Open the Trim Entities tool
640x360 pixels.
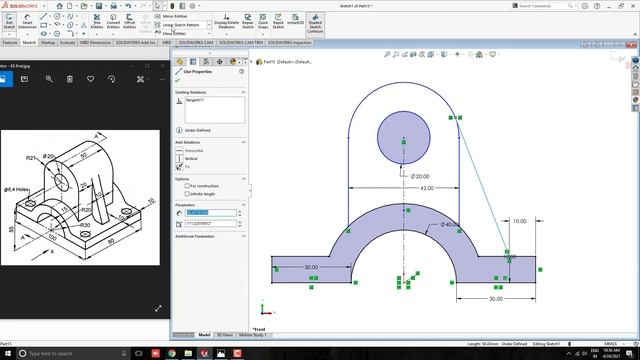coord(97,21)
